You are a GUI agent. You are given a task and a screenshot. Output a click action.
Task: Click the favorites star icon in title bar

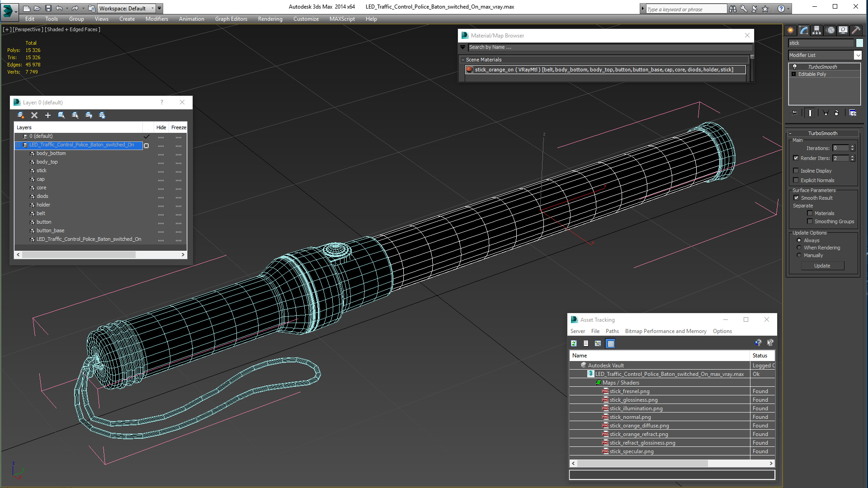point(765,9)
